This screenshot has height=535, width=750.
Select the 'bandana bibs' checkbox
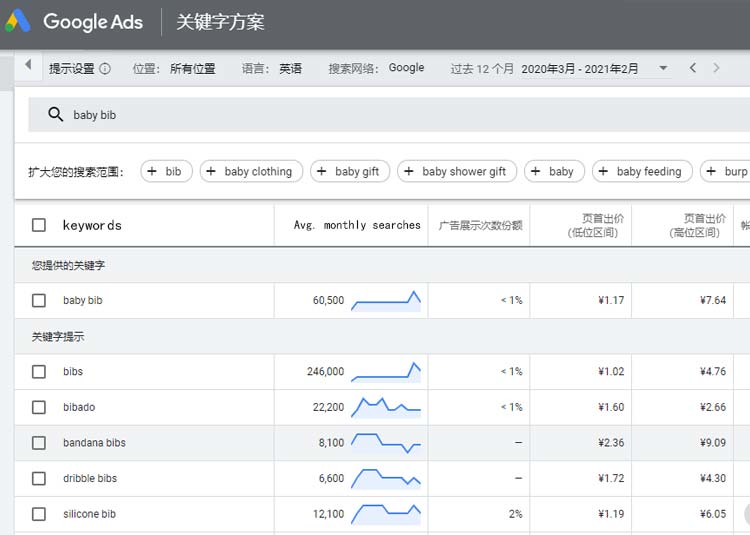39,443
